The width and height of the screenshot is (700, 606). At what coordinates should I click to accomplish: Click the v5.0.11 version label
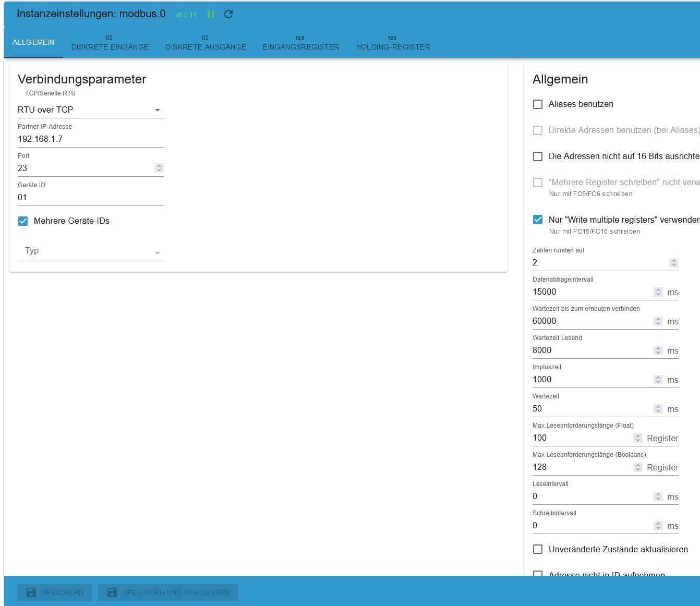[x=186, y=15]
